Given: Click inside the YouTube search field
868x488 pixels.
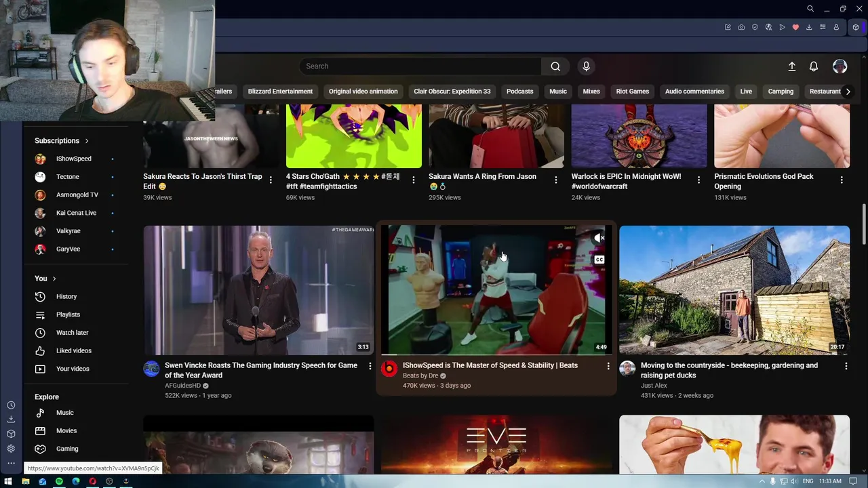Looking at the screenshot, I should 420,66.
